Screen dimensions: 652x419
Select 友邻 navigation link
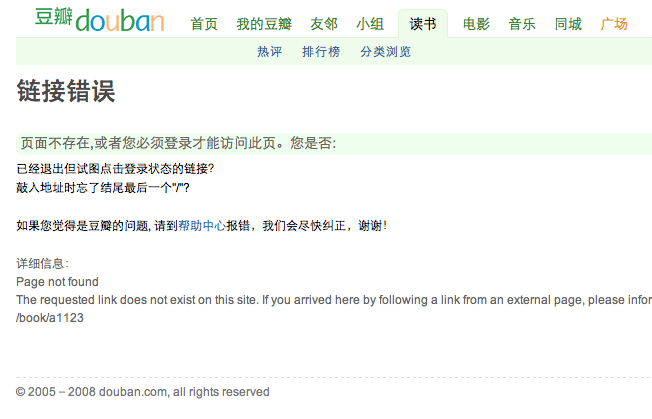(x=324, y=24)
